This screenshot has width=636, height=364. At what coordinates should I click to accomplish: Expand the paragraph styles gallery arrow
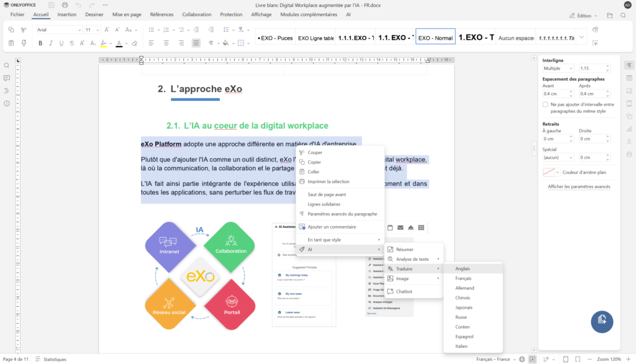(x=581, y=37)
